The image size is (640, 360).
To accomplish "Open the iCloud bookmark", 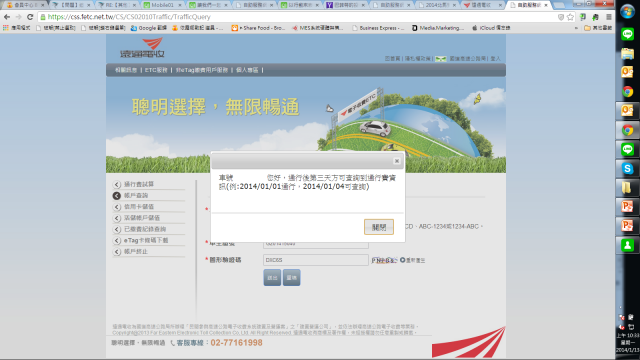I will coord(491,28).
